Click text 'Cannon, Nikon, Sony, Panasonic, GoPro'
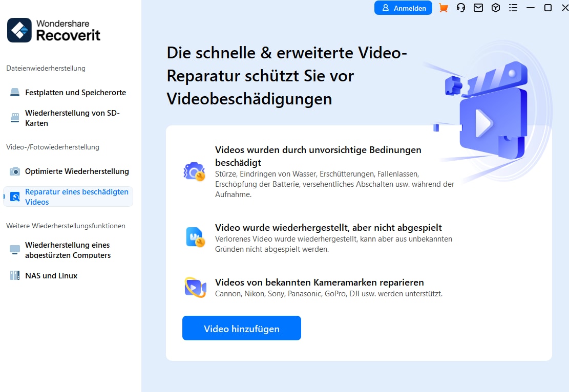 (x=281, y=294)
